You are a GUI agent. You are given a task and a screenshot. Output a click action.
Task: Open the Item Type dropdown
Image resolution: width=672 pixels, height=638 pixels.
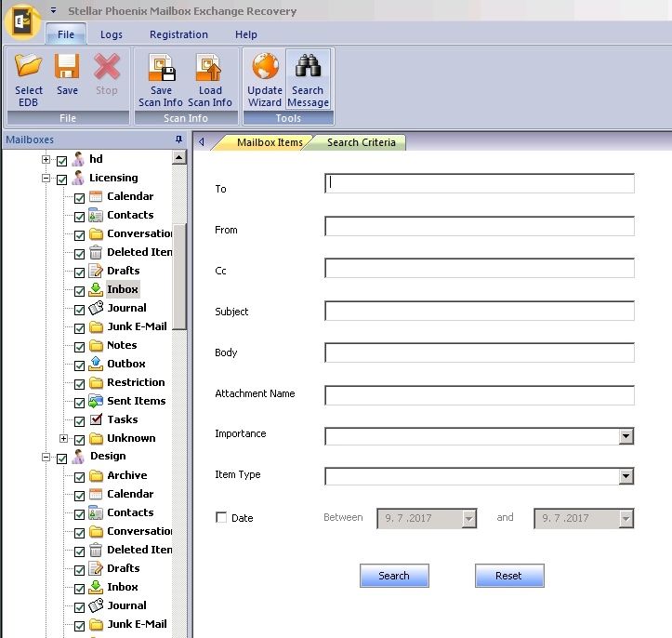coord(626,476)
